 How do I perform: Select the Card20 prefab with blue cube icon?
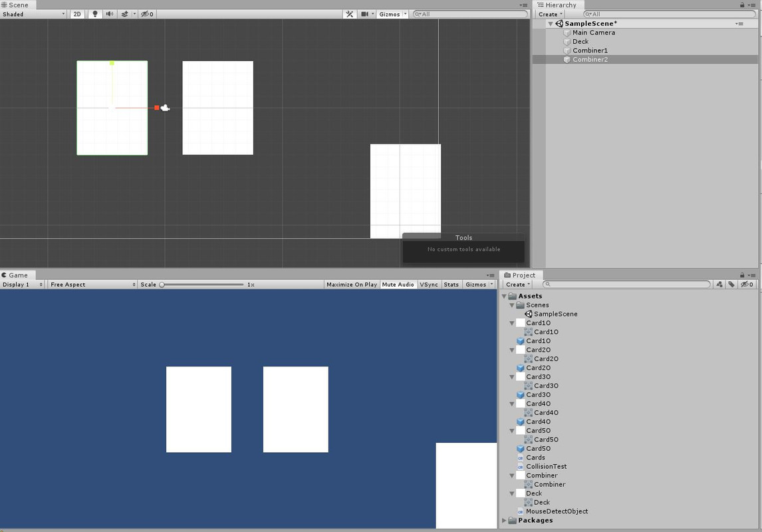[533, 368]
